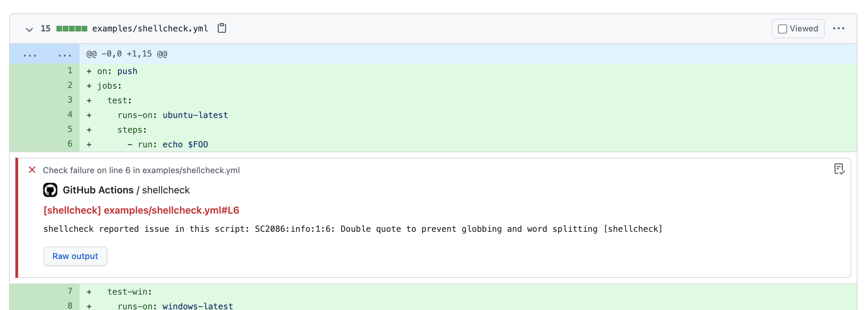Viewport: 868px width, 310px height.
Task: Select diff line number 6
Action: [x=70, y=144]
